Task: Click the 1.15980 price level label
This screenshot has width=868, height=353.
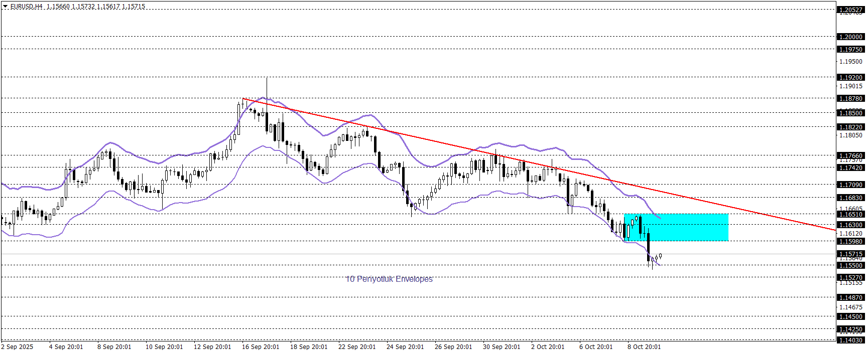Action: pos(850,241)
